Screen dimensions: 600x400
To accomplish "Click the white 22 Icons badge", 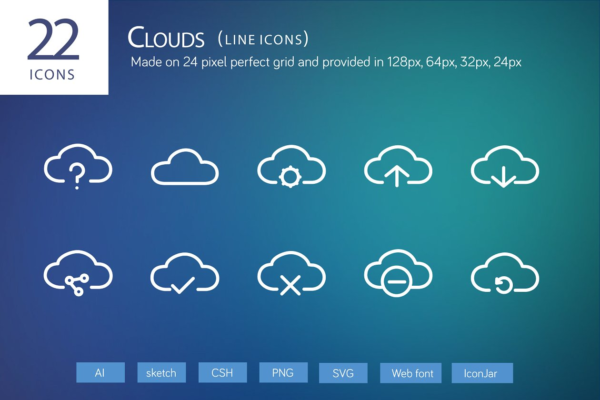I will (x=54, y=47).
